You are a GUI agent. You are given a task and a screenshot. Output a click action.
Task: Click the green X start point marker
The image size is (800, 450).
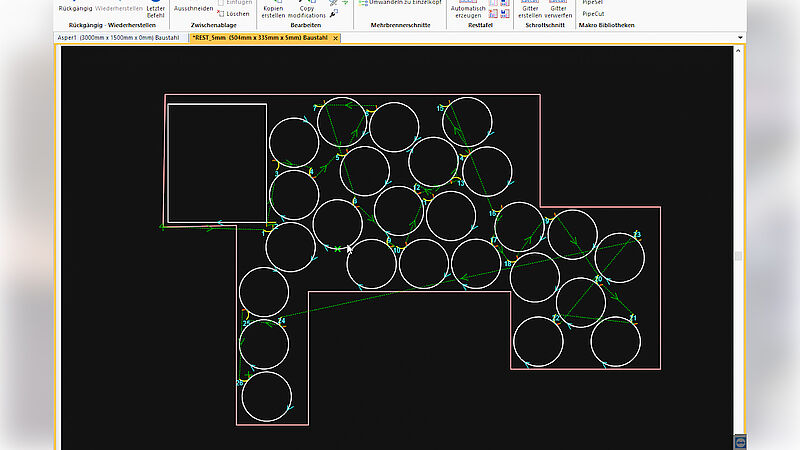(337, 249)
